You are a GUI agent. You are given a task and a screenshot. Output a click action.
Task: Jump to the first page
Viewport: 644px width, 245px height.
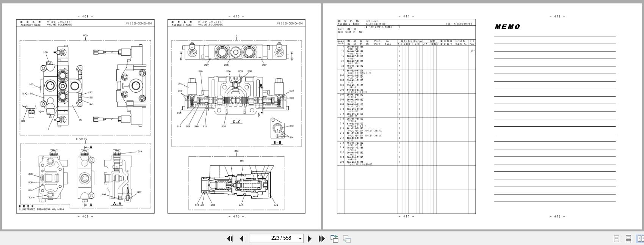[x=230, y=239]
